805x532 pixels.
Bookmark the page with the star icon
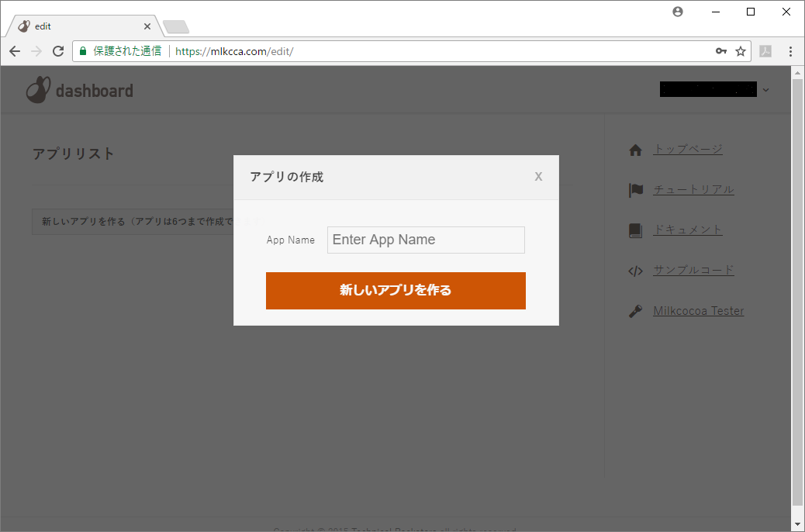(x=741, y=51)
